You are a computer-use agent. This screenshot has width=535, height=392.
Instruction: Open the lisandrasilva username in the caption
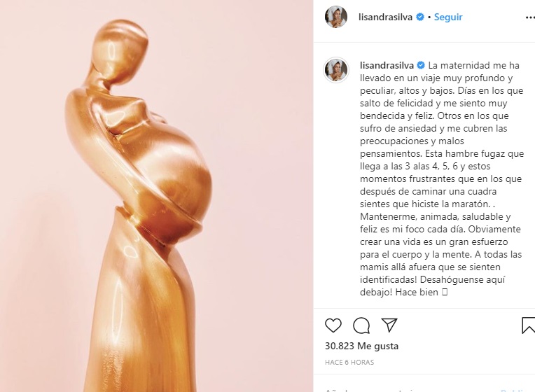387,65
